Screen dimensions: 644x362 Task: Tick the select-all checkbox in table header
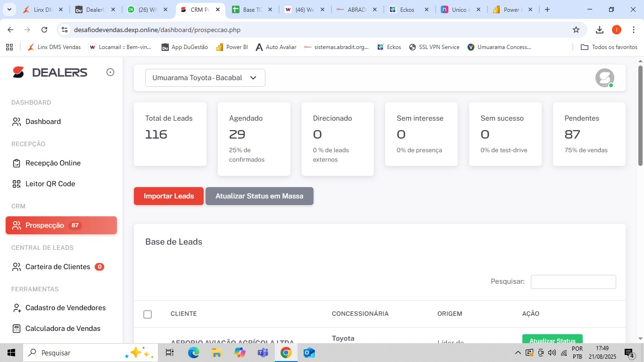click(148, 314)
